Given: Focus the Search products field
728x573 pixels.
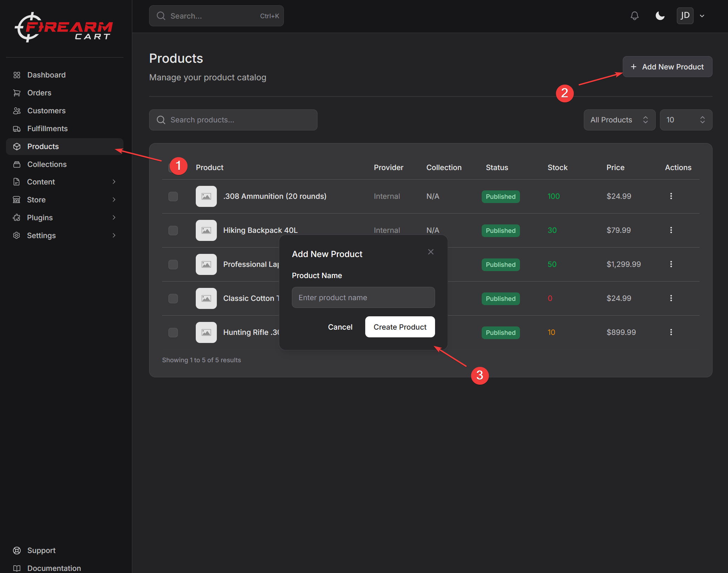Looking at the screenshot, I should [x=233, y=120].
